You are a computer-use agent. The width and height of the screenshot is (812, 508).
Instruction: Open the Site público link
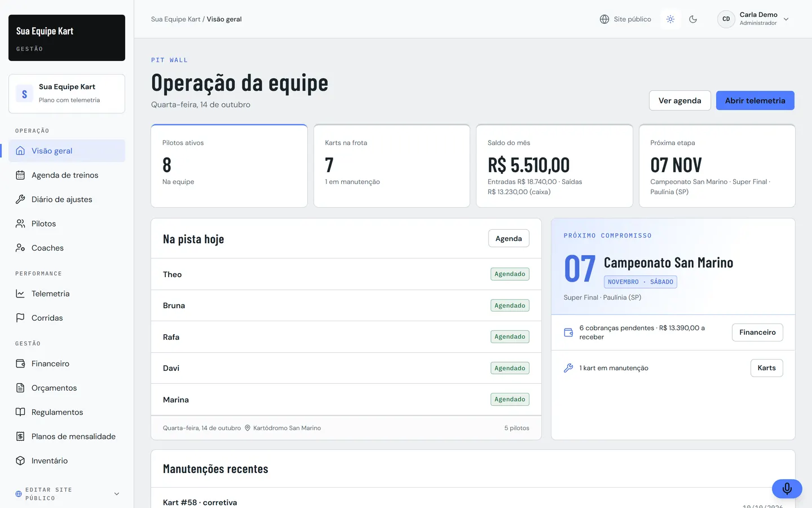point(625,19)
